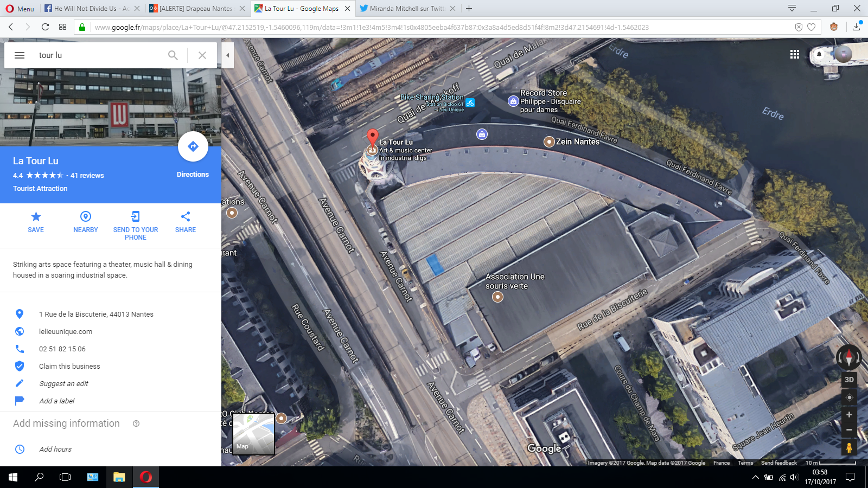
Task: Open the Windows Start menu
Action: tap(13, 477)
